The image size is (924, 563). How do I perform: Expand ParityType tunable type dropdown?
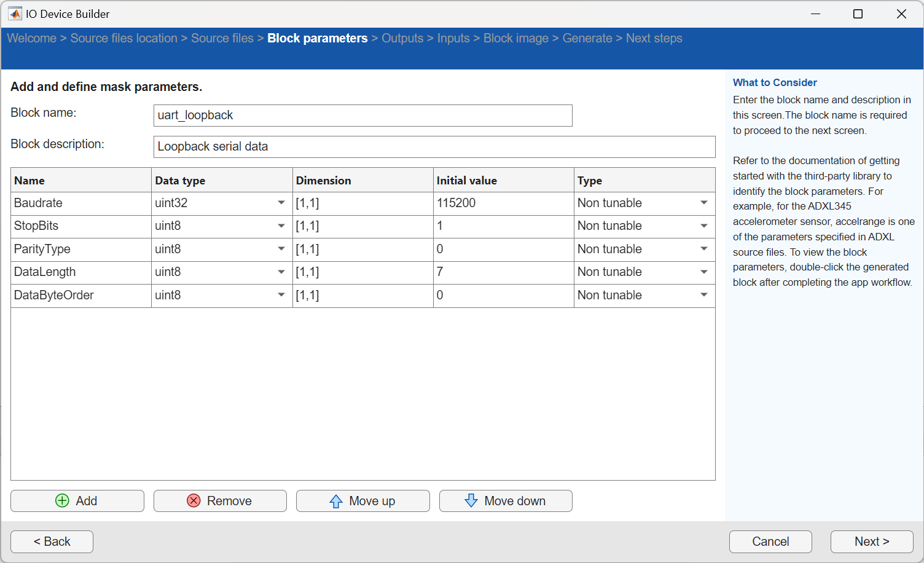click(x=703, y=249)
